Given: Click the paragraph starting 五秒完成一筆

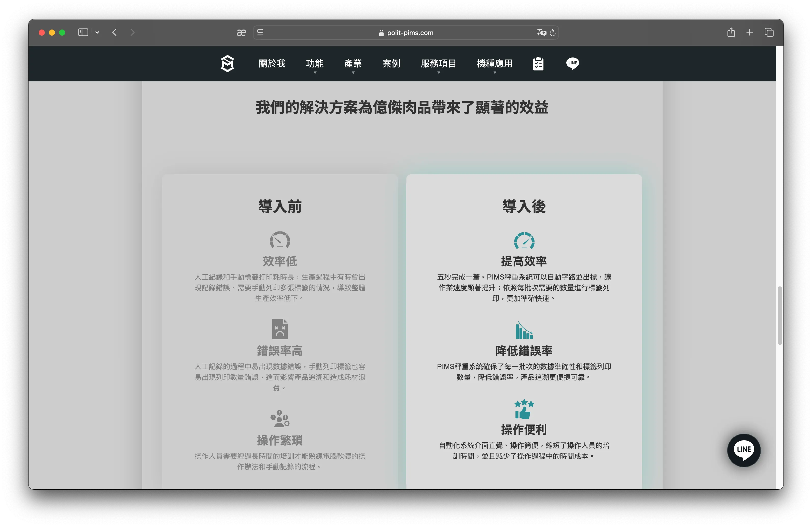Looking at the screenshot, I should coord(524,288).
